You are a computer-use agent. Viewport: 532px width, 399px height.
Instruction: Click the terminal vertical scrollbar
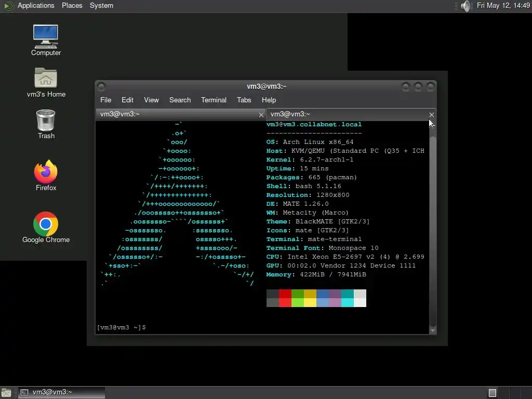[433, 231]
